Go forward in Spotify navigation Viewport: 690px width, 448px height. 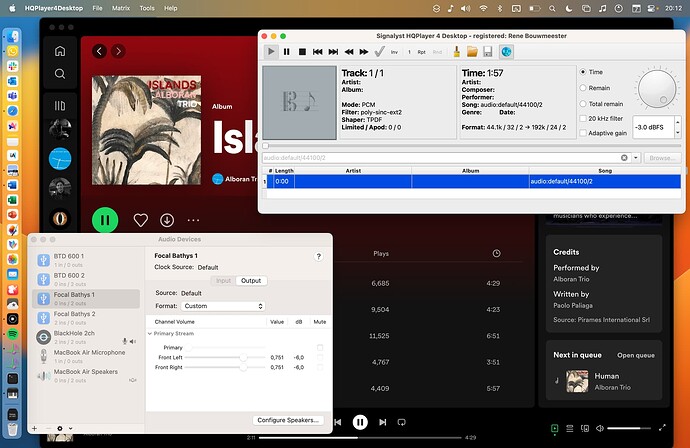pos(118,51)
